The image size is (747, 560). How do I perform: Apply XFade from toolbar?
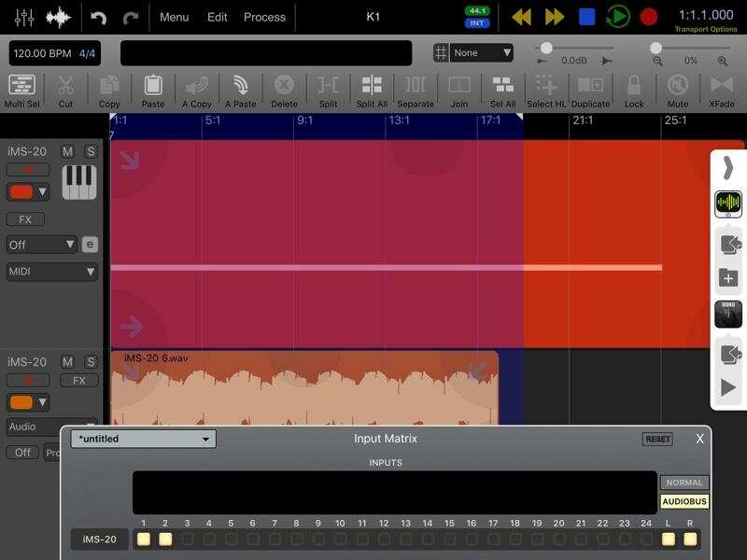click(721, 91)
